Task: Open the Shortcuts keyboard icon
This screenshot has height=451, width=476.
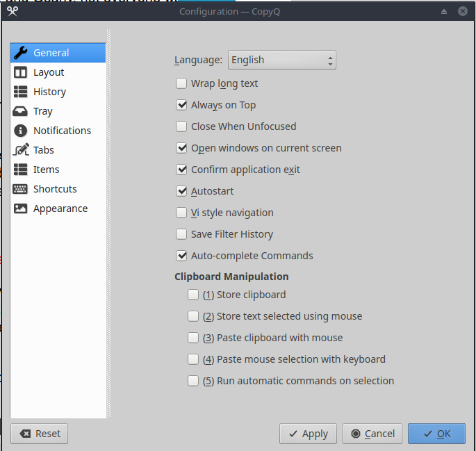Action: tap(21, 189)
